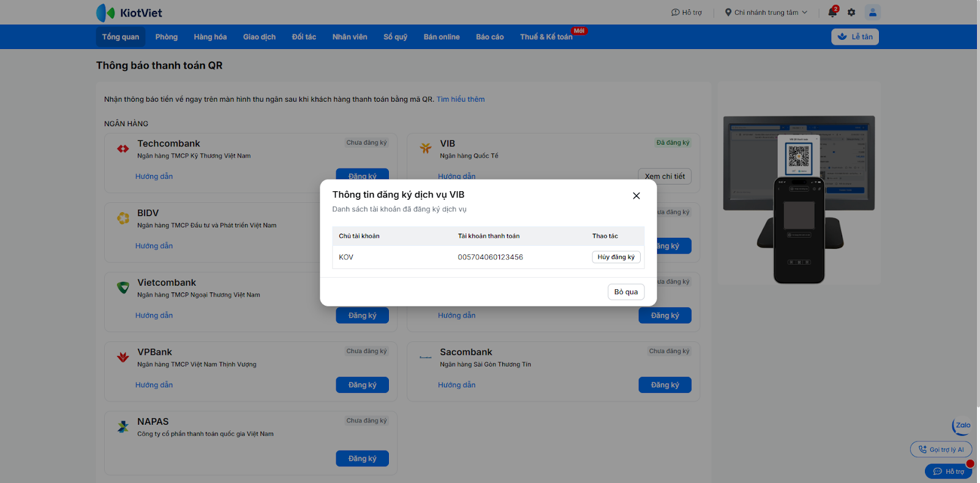Click the Techcombank logo icon

123,148
